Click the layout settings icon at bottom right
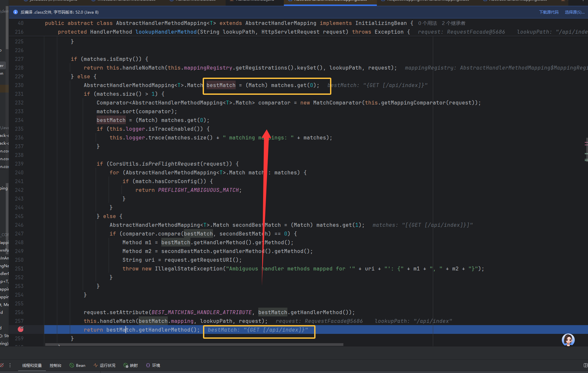This screenshot has width=588, height=373. click(x=585, y=365)
